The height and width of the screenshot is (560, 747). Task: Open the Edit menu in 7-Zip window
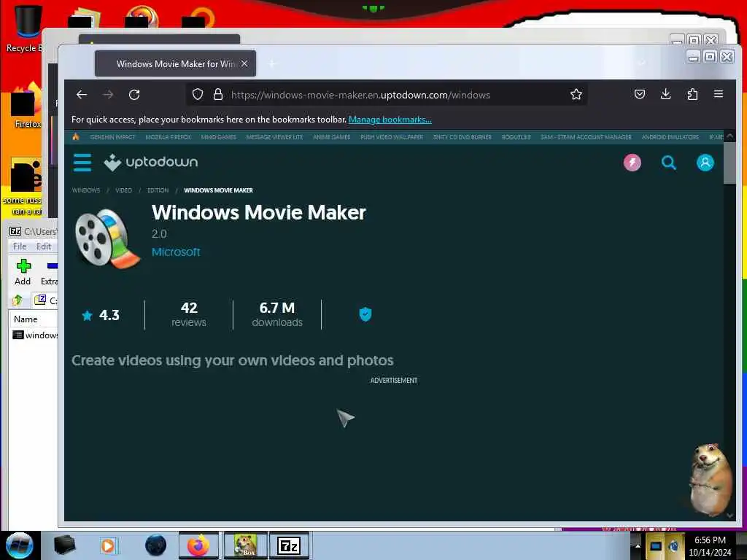pos(43,246)
